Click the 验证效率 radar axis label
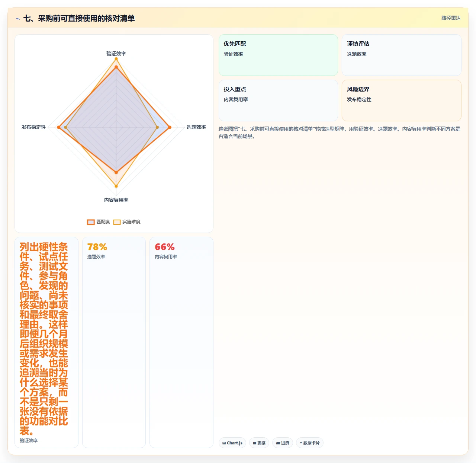 coord(116,54)
